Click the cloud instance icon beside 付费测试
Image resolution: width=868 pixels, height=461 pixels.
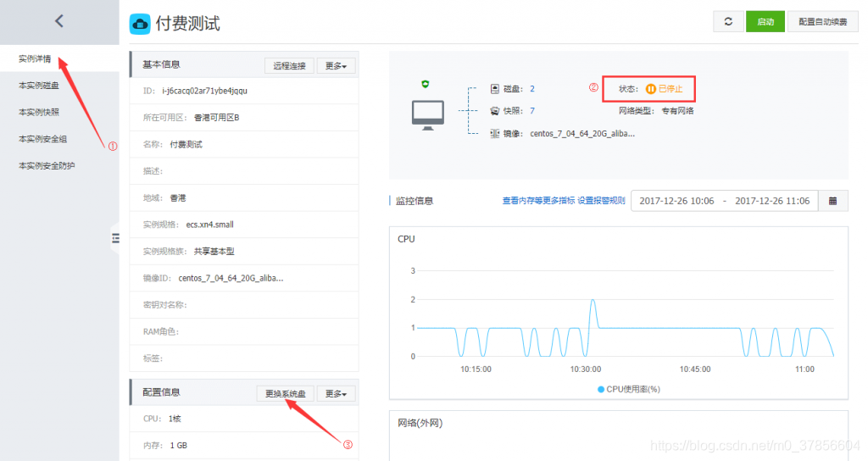click(140, 24)
